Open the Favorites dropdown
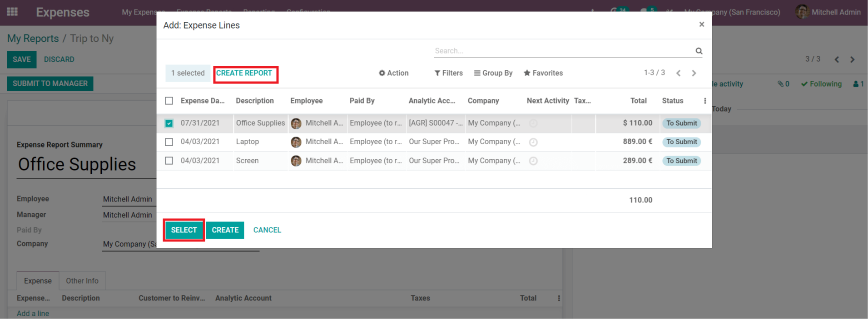Screen dimensions: 868x319 pos(543,73)
